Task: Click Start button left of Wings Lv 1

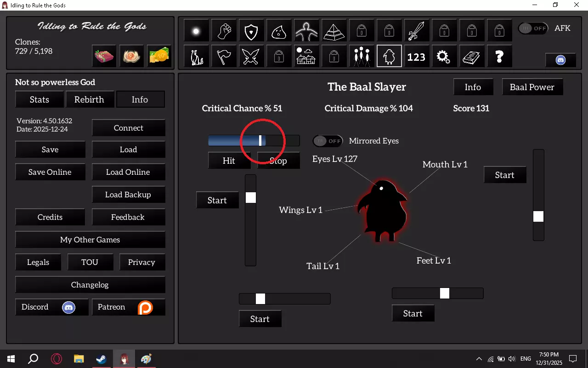Action: [217, 200]
